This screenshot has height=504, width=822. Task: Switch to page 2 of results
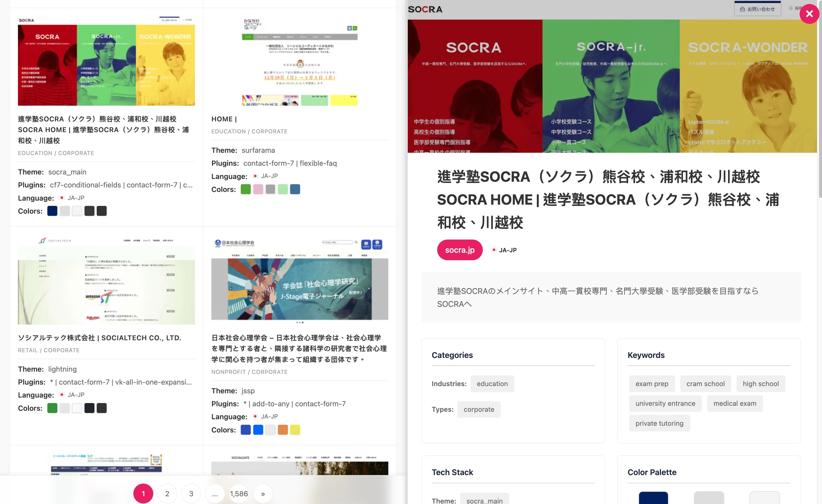(167, 493)
